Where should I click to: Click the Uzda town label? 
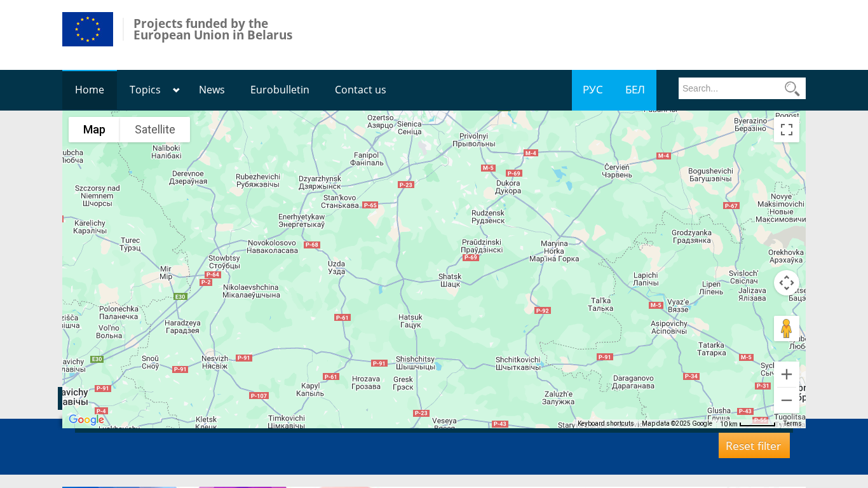point(336,268)
